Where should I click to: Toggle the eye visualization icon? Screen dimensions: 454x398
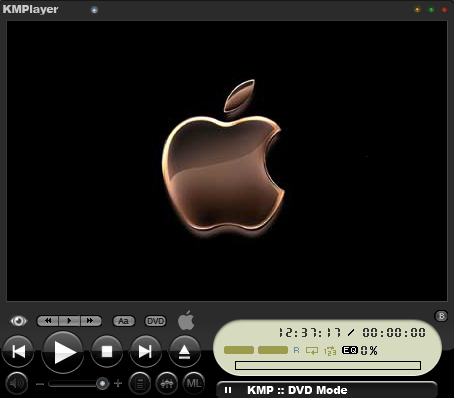coord(19,321)
